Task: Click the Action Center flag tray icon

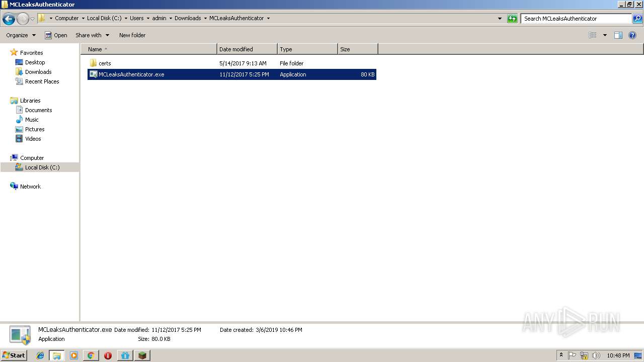Action: tap(572, 355)
